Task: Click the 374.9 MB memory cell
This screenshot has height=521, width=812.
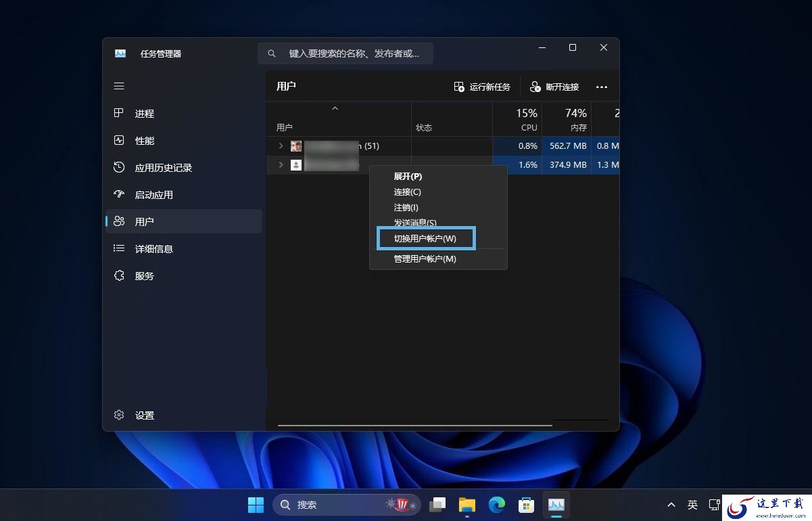Action: (x=567, y=165)
